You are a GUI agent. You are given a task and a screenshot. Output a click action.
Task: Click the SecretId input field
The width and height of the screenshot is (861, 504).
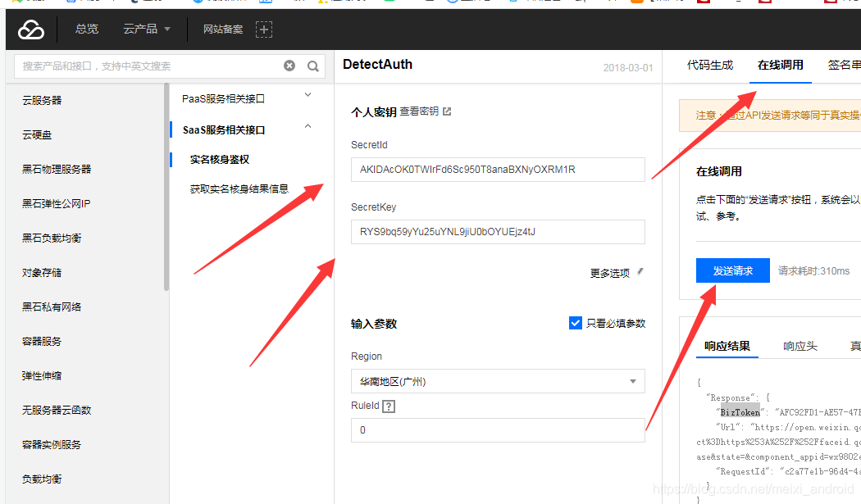point(498,170)
